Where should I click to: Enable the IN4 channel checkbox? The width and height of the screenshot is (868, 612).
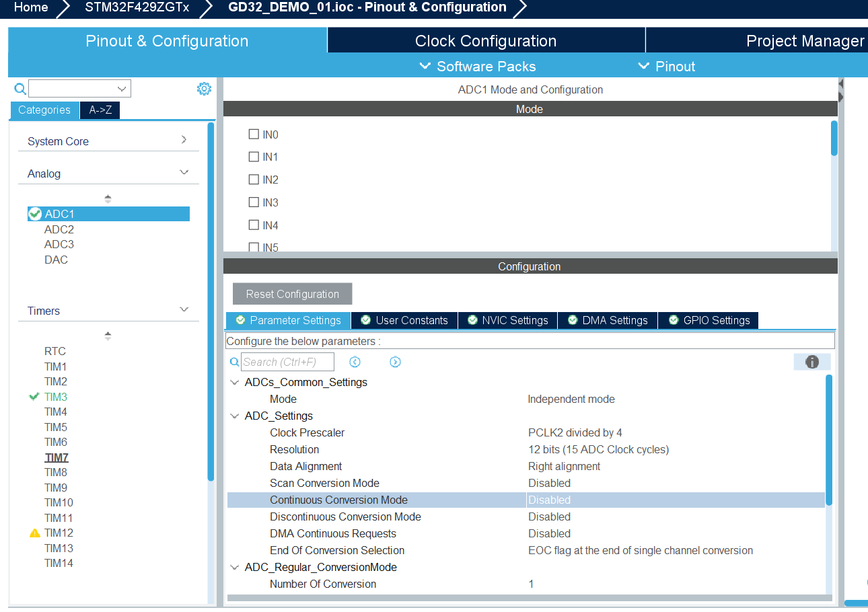(x=254, y=225)
